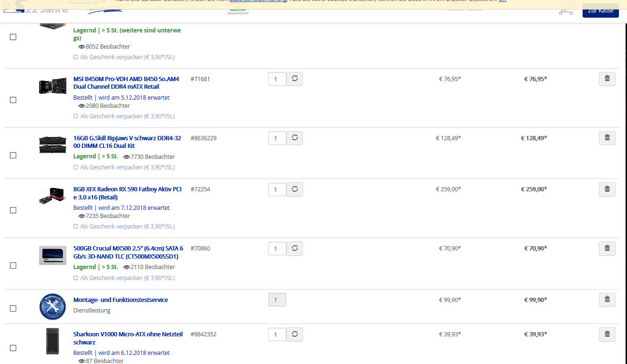Click the eye icon beside 8052 Beobachter

coord(82,47)
